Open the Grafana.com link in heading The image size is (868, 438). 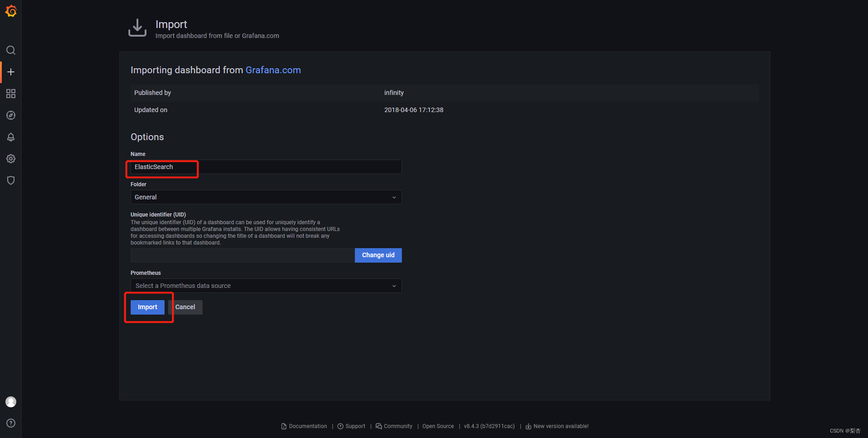273,70
